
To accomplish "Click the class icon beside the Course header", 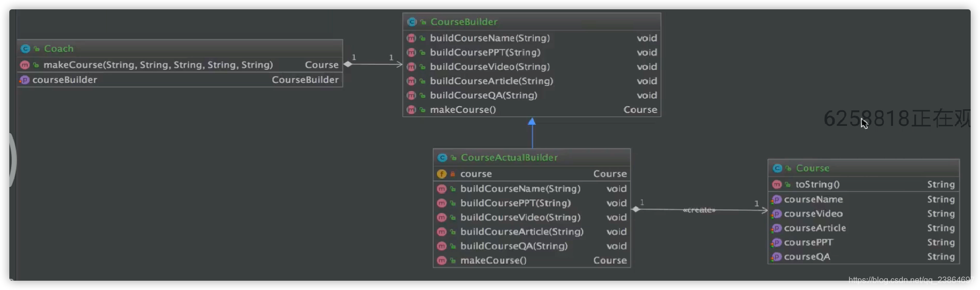I will click(x=777, y=168).
